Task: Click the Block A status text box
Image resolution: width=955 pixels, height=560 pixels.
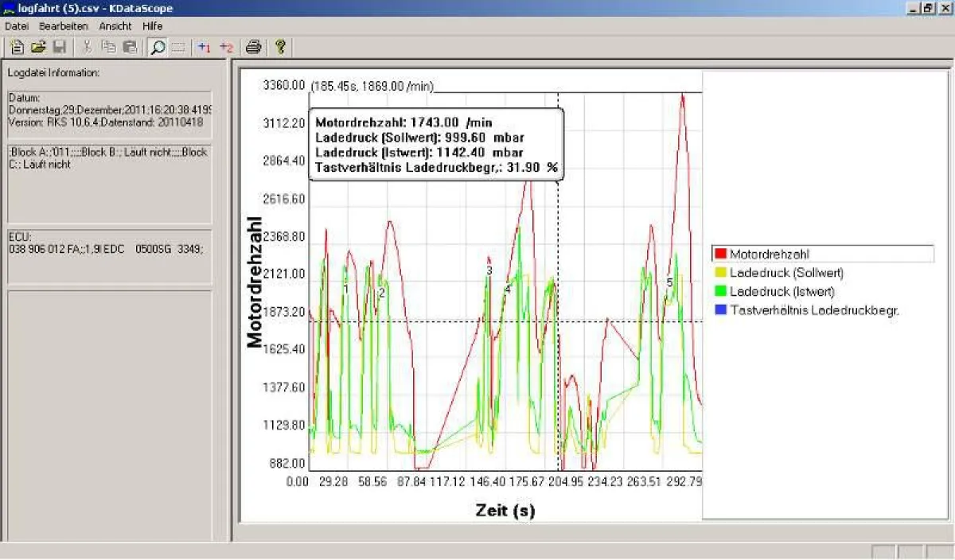Action: click(110, 184)
